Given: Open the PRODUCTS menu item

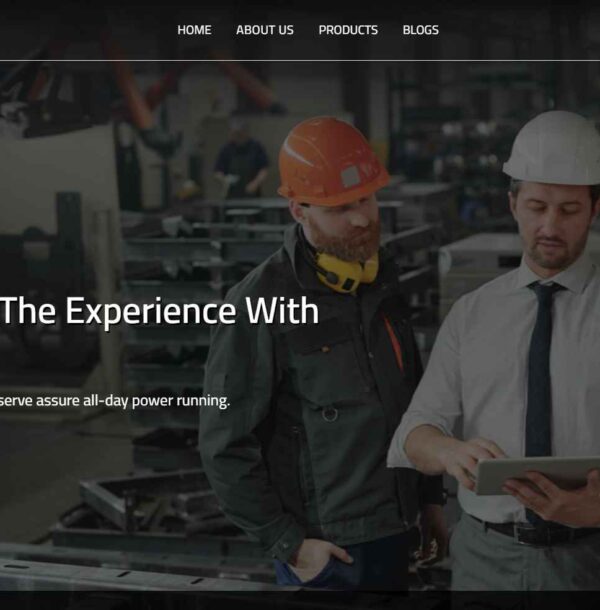Looking at the screenshot, I should 348,30.
